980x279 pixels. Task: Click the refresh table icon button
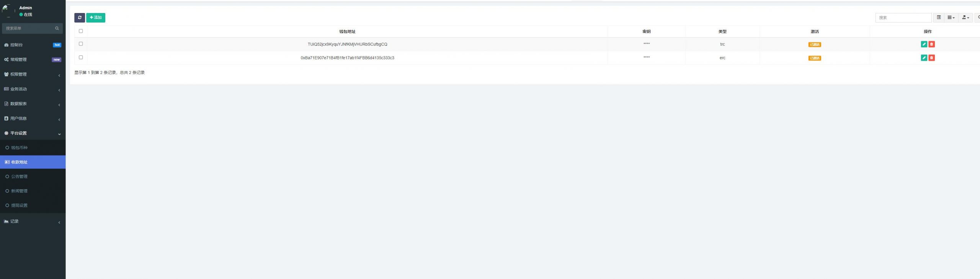coord(80,18)
